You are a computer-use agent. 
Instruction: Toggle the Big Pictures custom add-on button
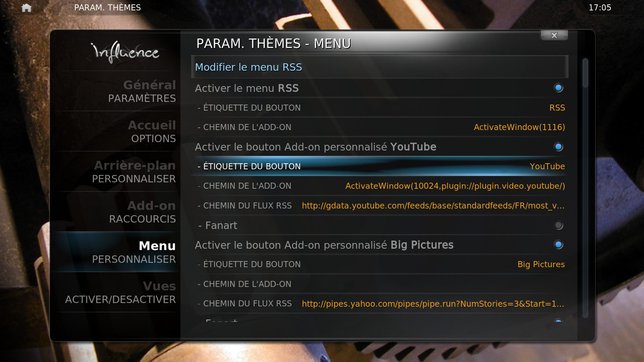pyautogui.click(x=558, y=245)
